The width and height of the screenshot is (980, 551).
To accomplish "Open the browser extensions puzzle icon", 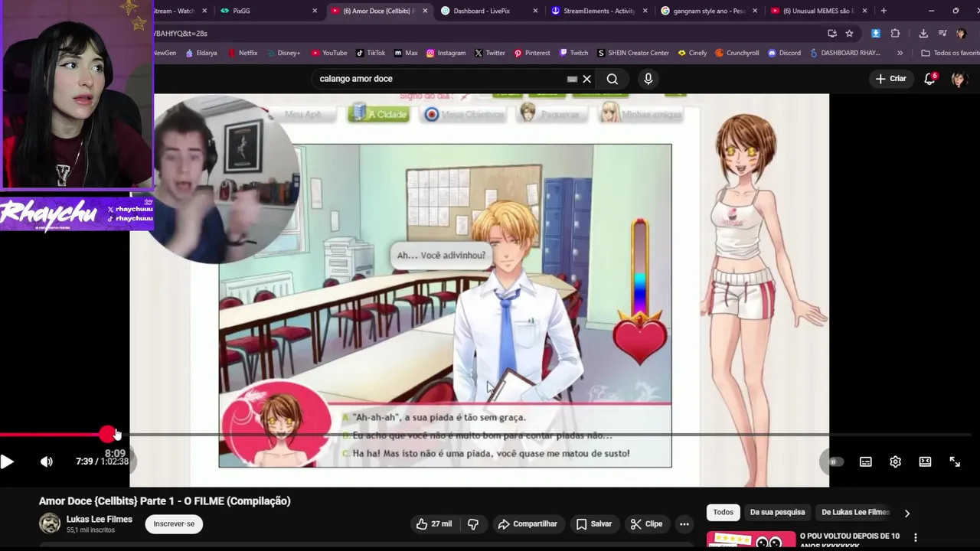I will pos(895,33).
